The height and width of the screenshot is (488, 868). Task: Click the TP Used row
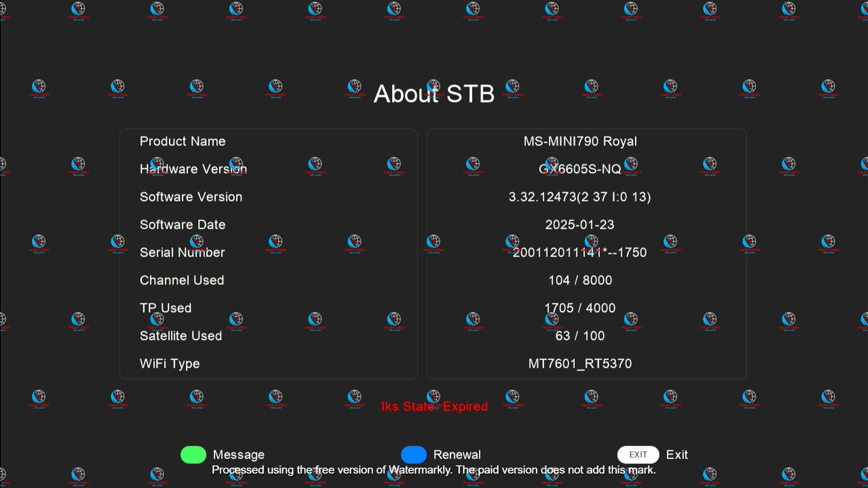pyautogui.click(x=165, y=308)
